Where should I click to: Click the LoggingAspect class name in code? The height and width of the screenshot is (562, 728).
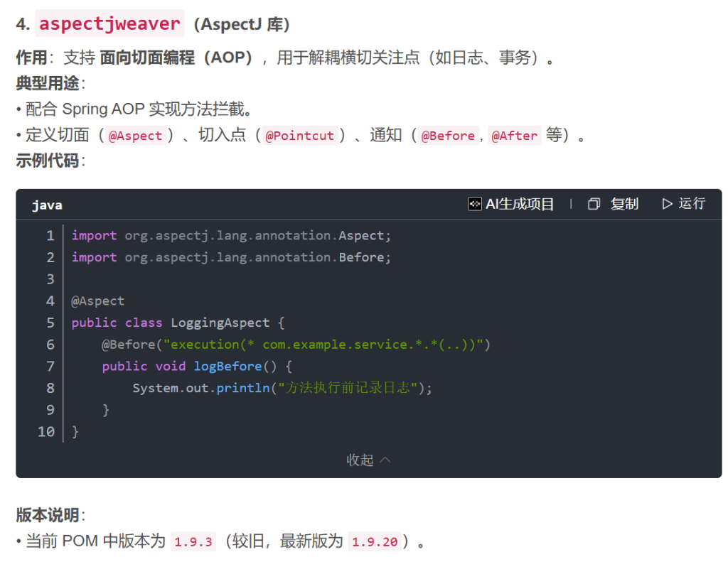tap(220, 323)
